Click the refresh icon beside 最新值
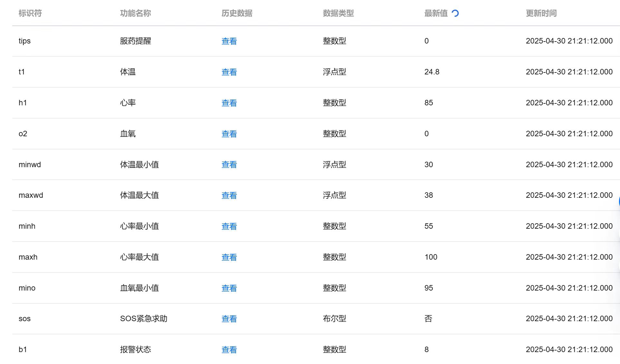Image resolution: width=620 pixels, height=364 pixels. point(455,13)
